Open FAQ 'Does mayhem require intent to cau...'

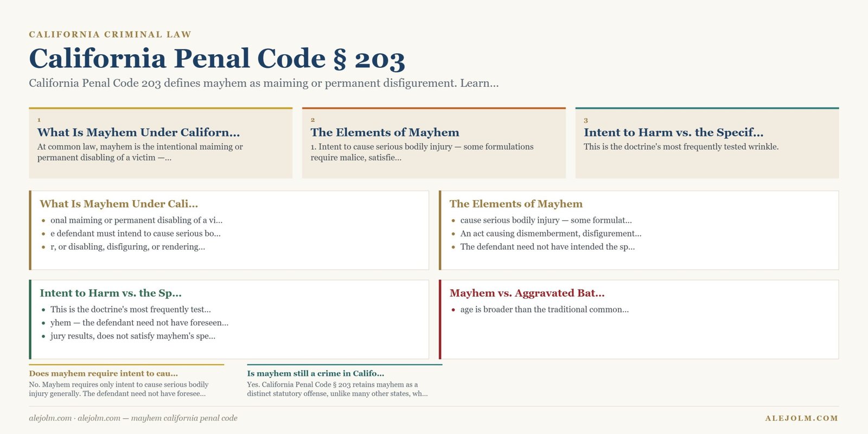click(x=104, y=374)
